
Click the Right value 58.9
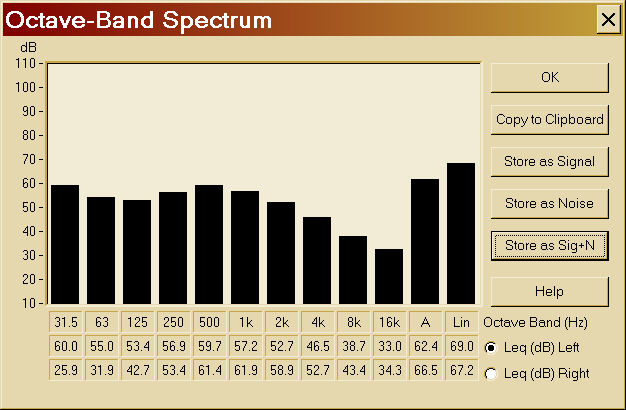(x=281, y=370)
